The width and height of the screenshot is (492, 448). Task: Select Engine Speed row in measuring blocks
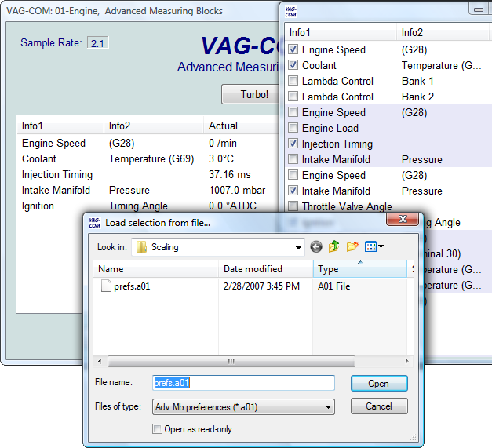tap(148, 143)
